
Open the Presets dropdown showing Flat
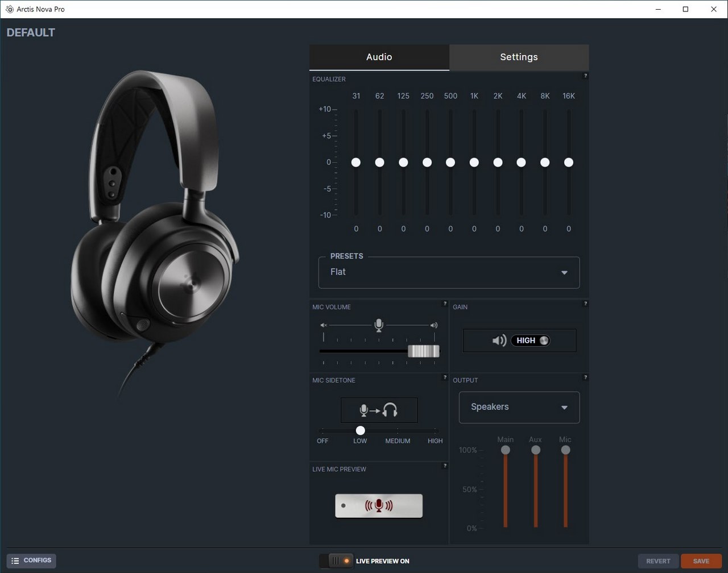coord(449,272)
